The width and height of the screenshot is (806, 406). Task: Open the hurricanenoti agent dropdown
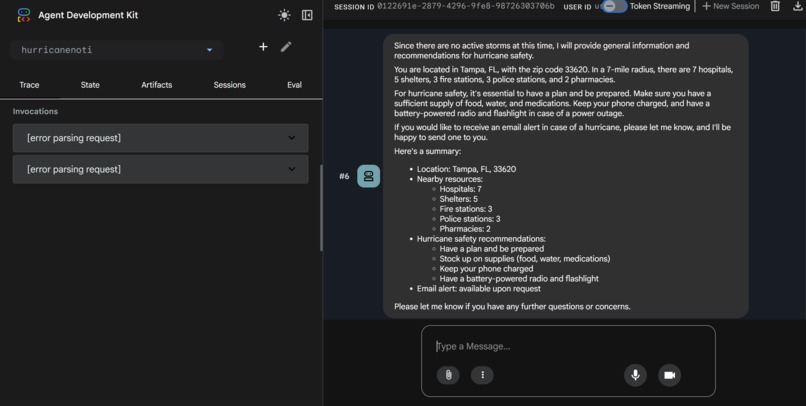tap(117, 50)
